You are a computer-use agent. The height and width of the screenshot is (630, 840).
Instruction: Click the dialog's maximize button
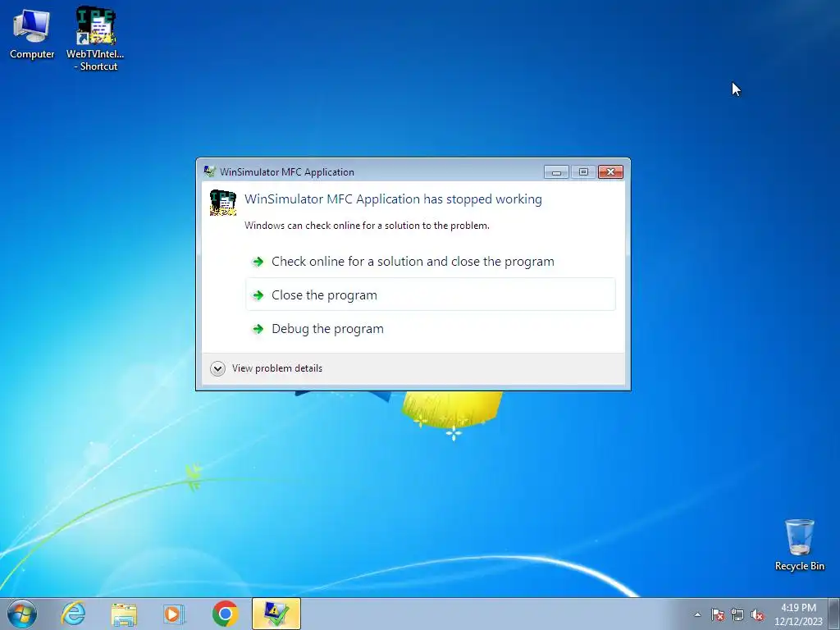tap(583, 171)
